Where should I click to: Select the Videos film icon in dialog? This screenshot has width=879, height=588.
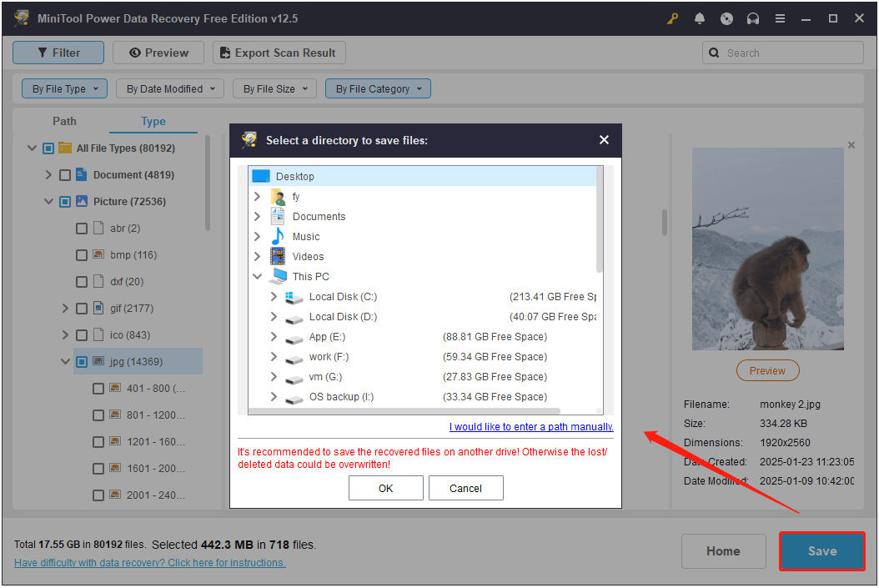278,256
